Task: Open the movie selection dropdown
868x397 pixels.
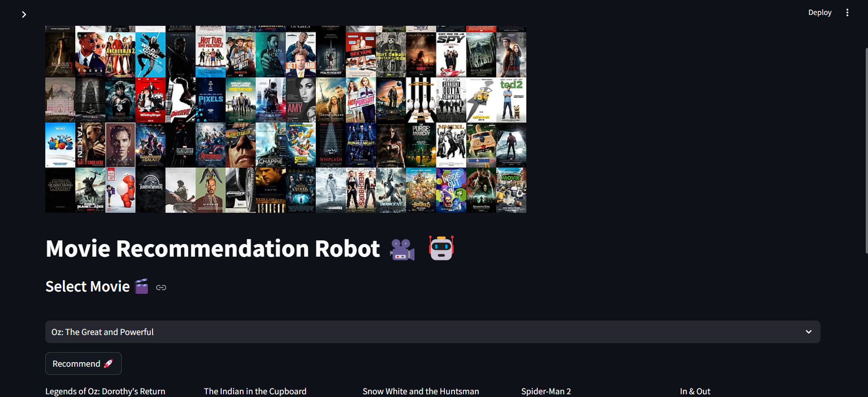Action: 433,332
